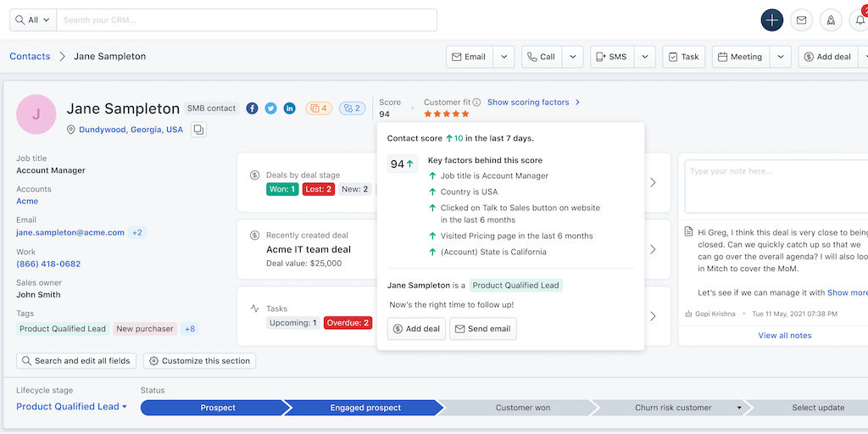Select the Customer won status stage
The image size is (868, 434).
click(522, 408)
